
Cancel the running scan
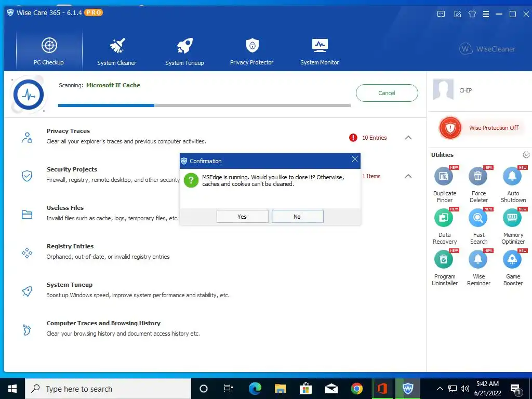tap(387, 93)
